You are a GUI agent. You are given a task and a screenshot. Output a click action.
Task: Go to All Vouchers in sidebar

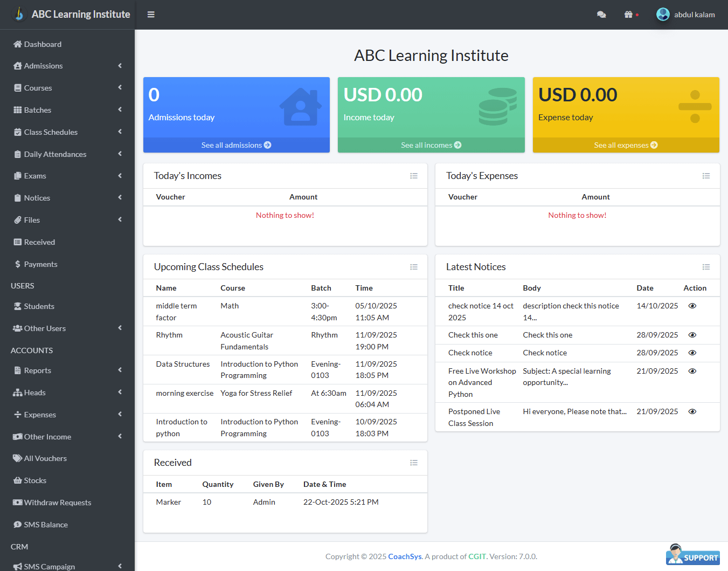(45, 458)
